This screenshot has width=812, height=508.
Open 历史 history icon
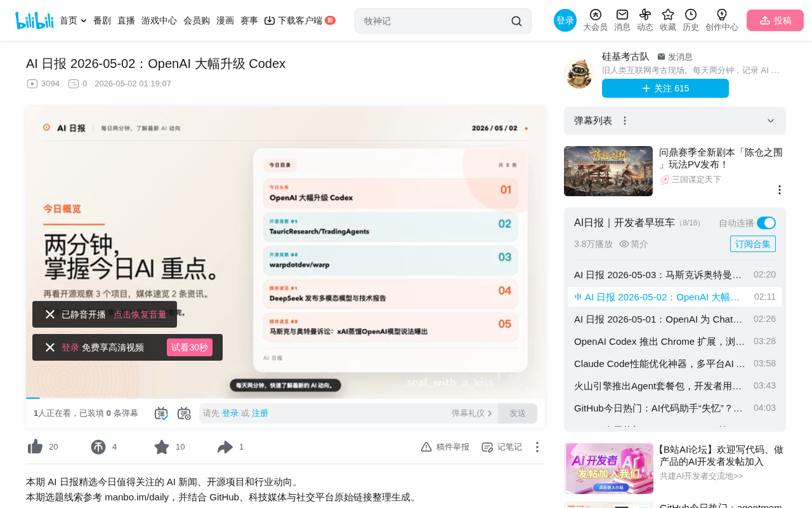click(691, 15)
